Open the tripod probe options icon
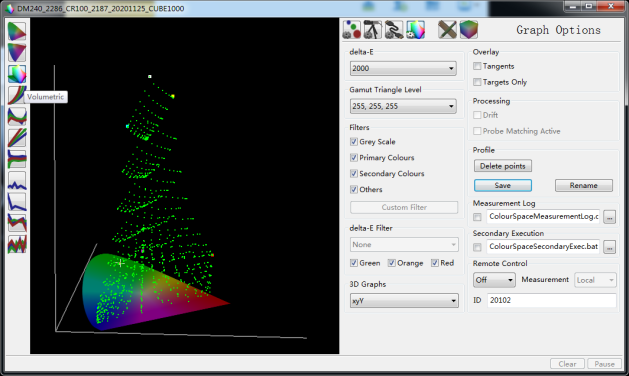This screenshot has height=376, width=629. click(x=373, y=30)
